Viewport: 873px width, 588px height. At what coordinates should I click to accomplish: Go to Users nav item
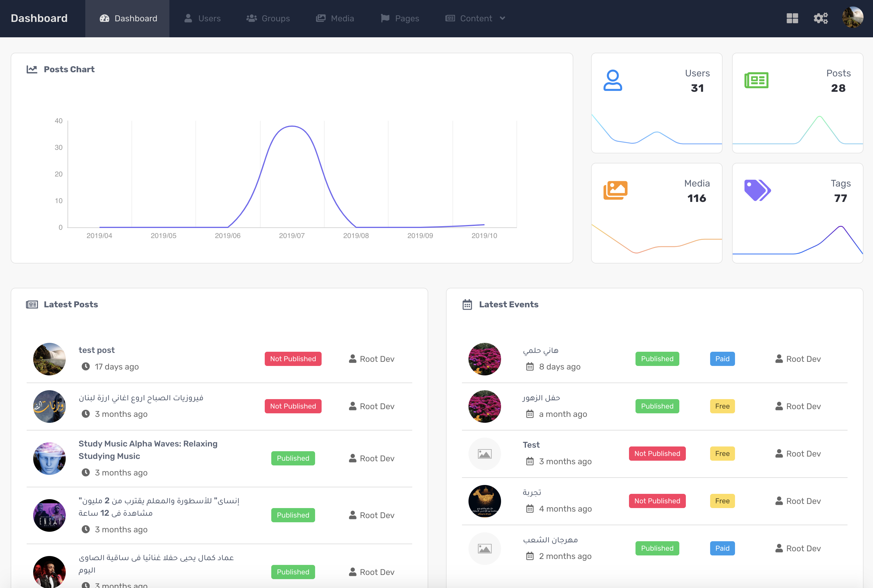202,18
